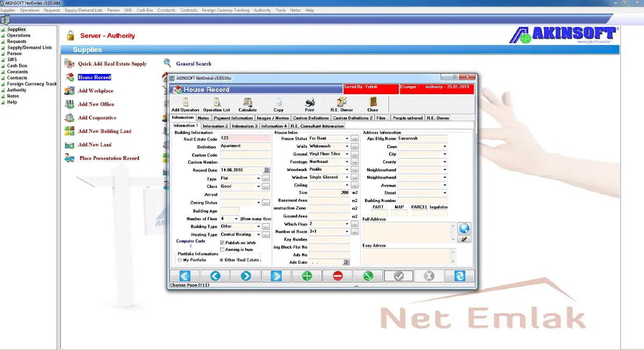644x350 pixels.
Task: Click the green plus add record button
Action: tap(306, 276)
